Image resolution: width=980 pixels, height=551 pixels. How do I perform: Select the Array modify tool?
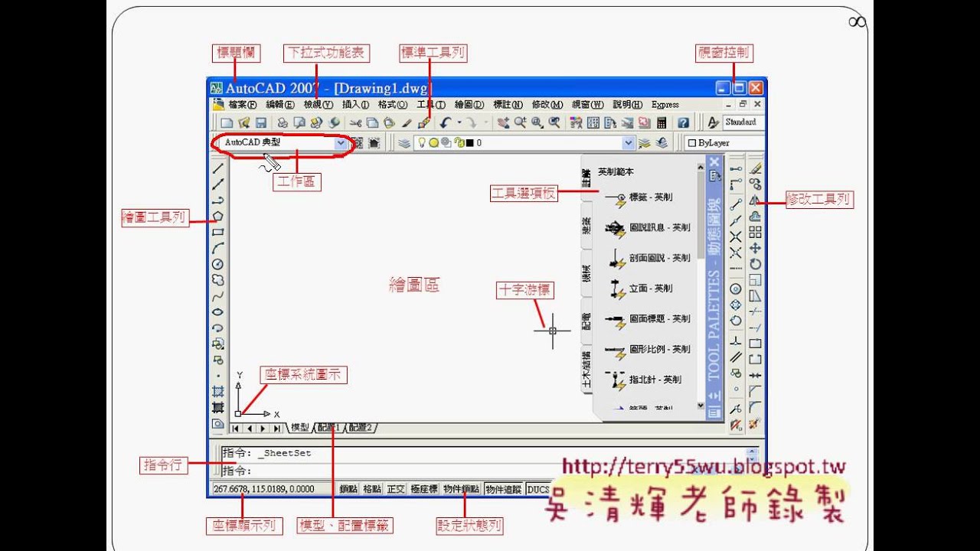click(756, 232)
